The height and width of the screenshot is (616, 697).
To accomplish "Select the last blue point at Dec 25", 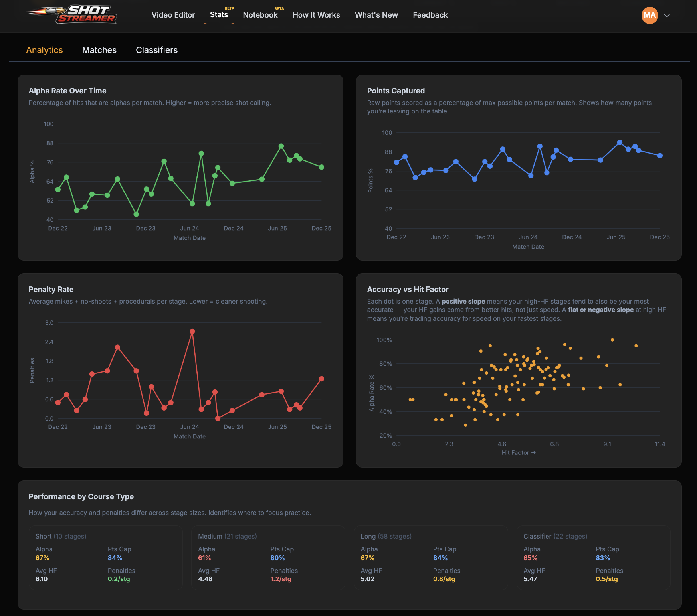I will coord(660,156).
